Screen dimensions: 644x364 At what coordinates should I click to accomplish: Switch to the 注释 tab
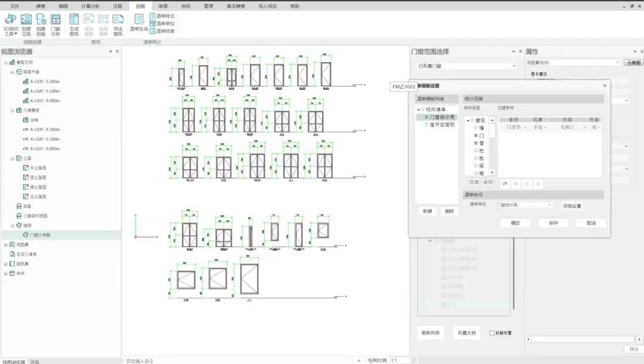(117, 6)
